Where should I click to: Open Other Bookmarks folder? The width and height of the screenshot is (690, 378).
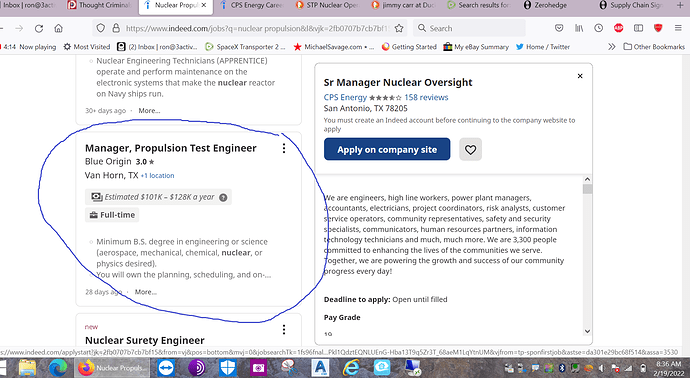[654, 47]
